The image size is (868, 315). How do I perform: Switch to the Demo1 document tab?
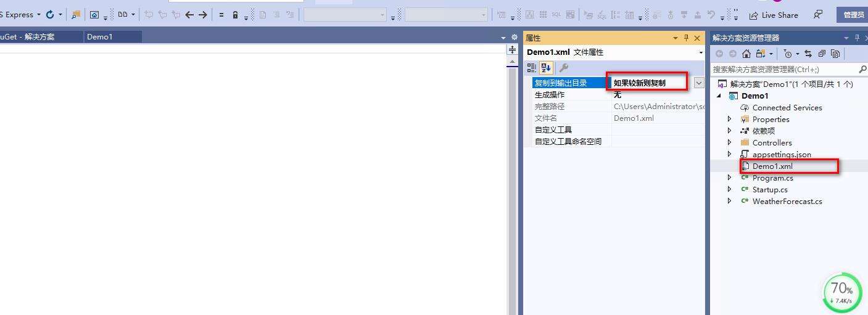pyautogui.click(x=100, y=37)
